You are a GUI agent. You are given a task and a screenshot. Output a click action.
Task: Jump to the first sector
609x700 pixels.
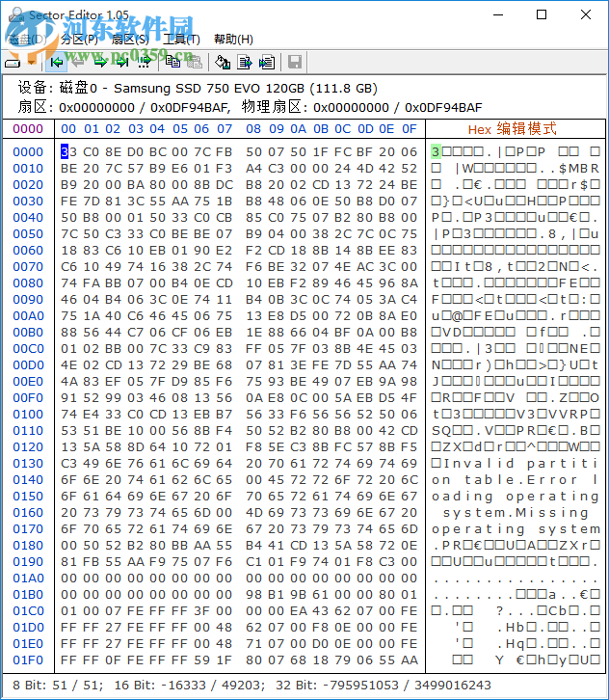[57, 63]
